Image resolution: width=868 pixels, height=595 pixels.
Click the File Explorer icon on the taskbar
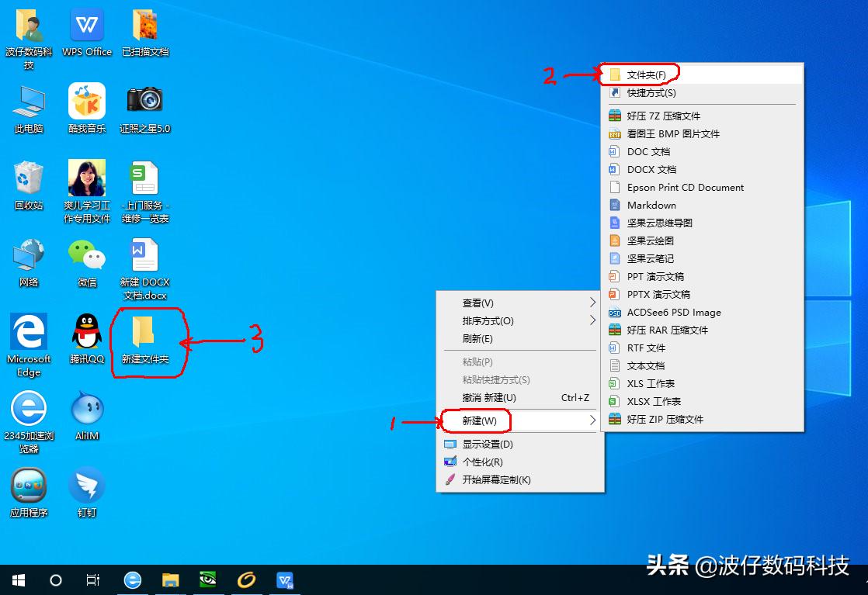[x=171, y=579]
